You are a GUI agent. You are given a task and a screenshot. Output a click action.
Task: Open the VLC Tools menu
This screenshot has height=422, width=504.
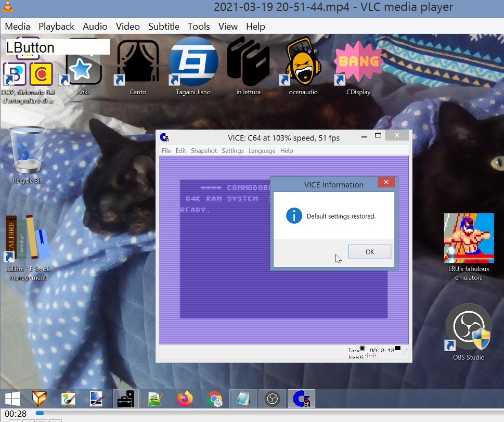199,27
